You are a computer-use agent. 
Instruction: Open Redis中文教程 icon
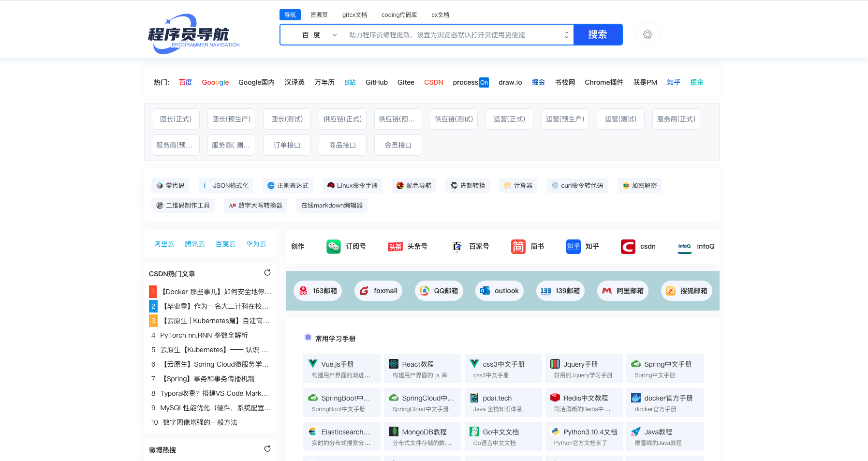555,398
